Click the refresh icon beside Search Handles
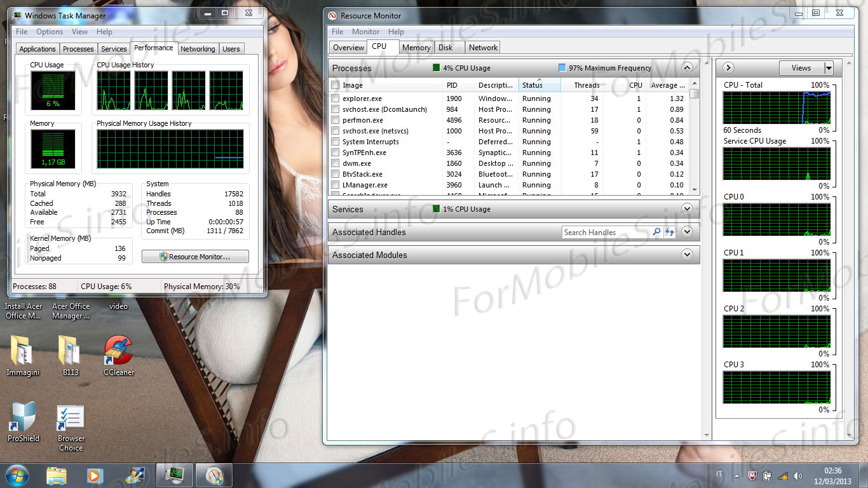868x488 pixels. pyautogui.click(x=669, y=233)
